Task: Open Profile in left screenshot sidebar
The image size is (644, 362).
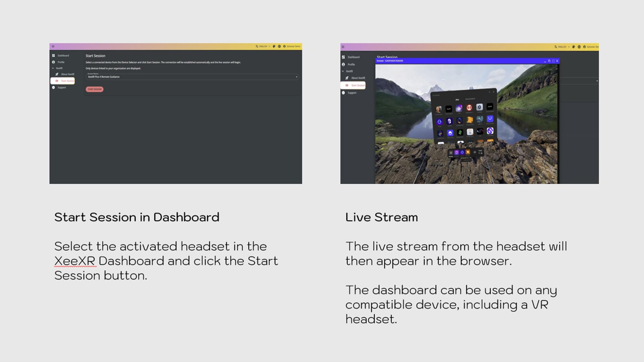Action: (58, 62)
